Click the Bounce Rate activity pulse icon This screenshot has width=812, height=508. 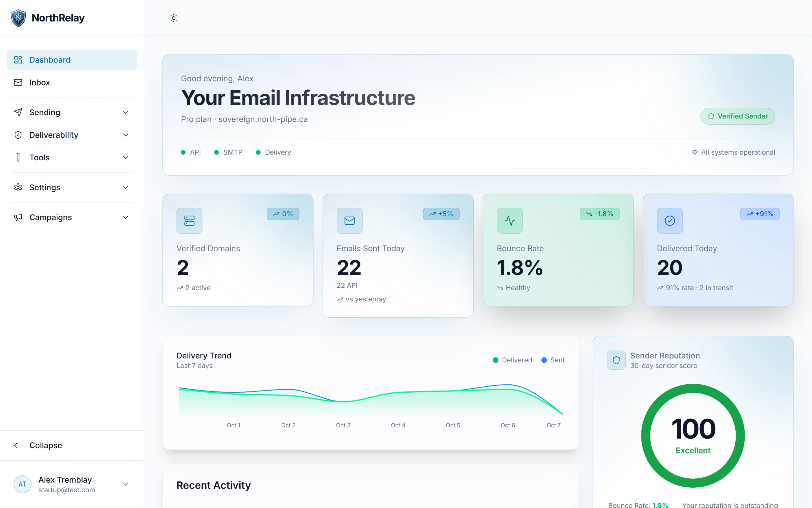click(x=509, y=220)
